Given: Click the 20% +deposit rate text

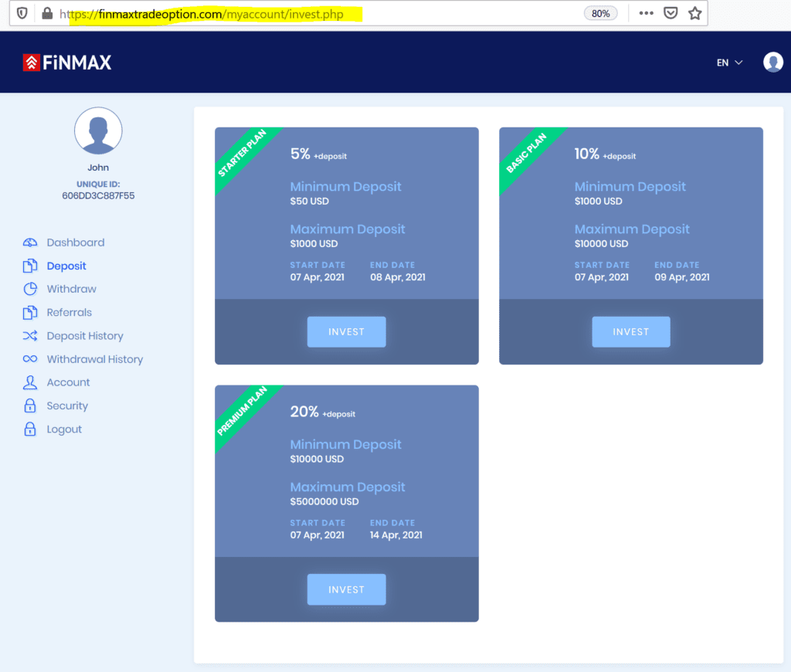Looking at the screenshot, I should coord(323,412).
